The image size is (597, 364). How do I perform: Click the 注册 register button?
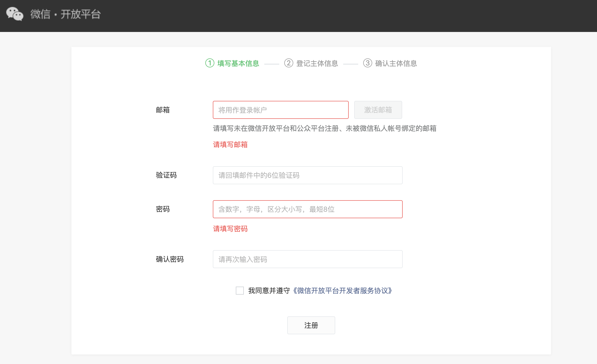click(311, 325)
